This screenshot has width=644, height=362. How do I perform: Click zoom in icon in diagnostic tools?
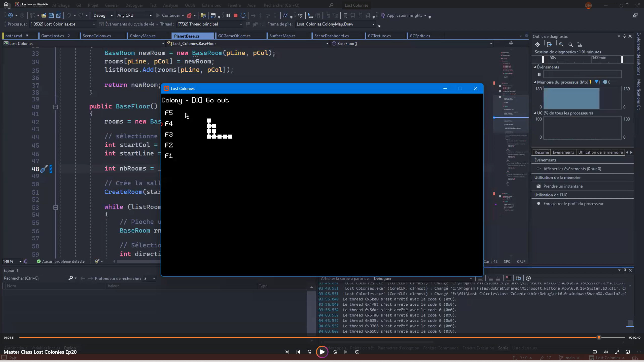click(561, 45)
